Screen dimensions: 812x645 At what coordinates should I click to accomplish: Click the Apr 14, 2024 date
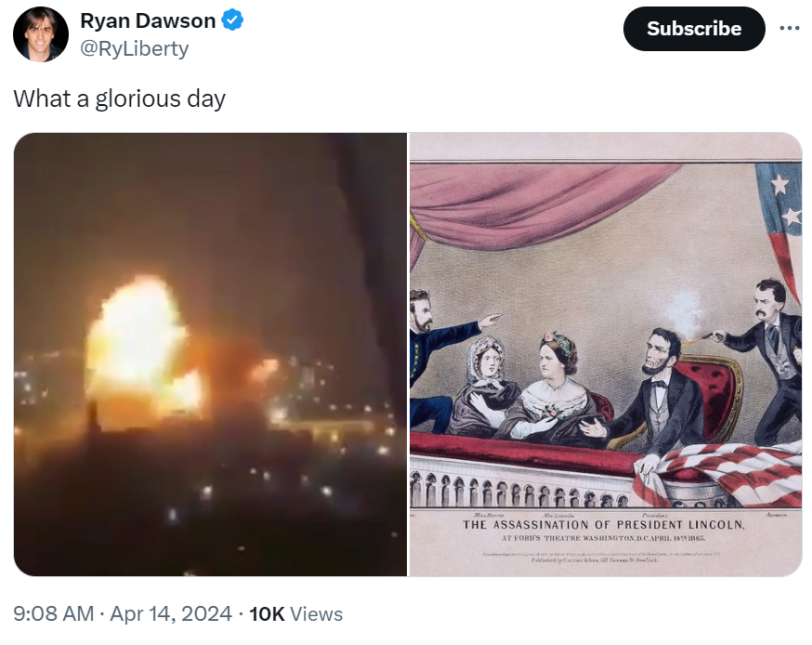point(171,614)
